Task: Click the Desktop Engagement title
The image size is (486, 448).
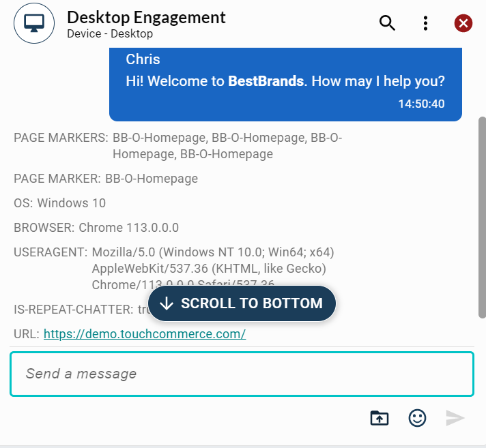Action: click(146, 17)
